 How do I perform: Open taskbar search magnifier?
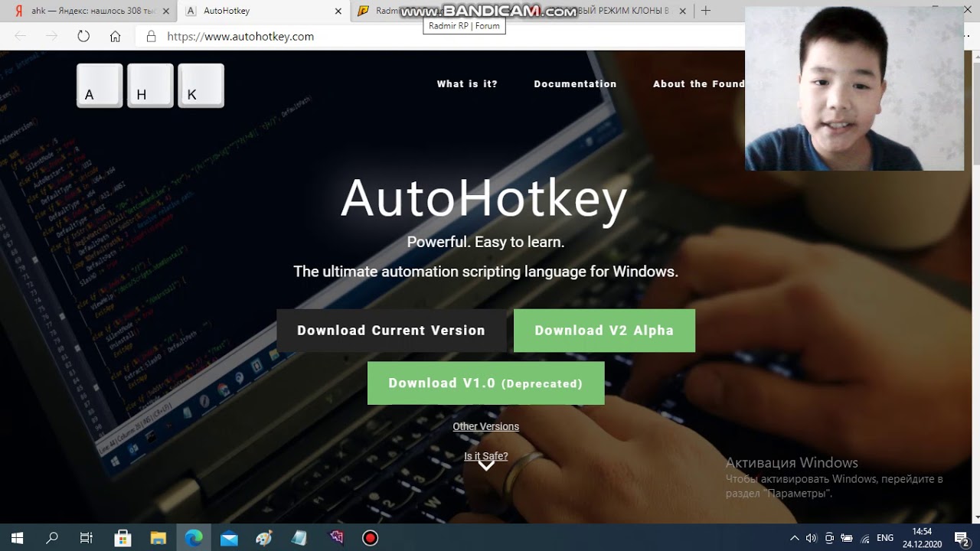52,538
